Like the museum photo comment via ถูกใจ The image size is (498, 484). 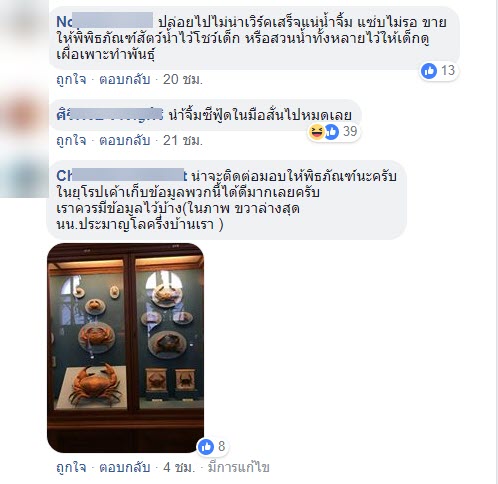pyautogui.click(x=71, y=467)
